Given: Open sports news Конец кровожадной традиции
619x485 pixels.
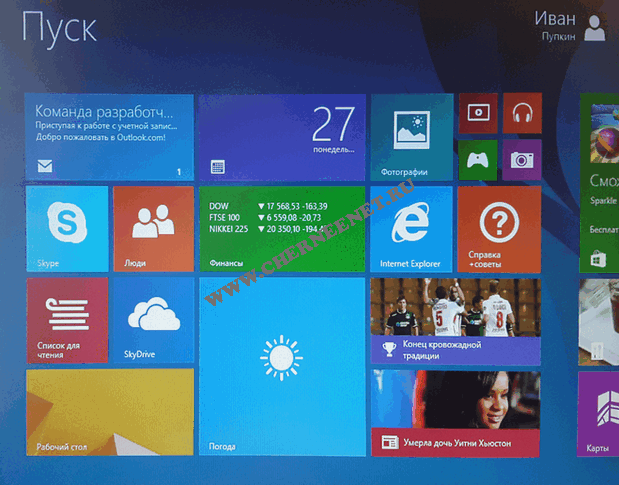Looking at the screenshot, I should pyautogui.click(x=455, y=320).
